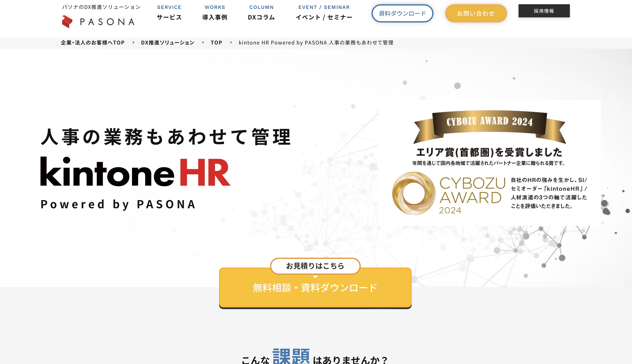Open the SERVICE サービス menu
The image size is (632, 364).
[169, 13]
